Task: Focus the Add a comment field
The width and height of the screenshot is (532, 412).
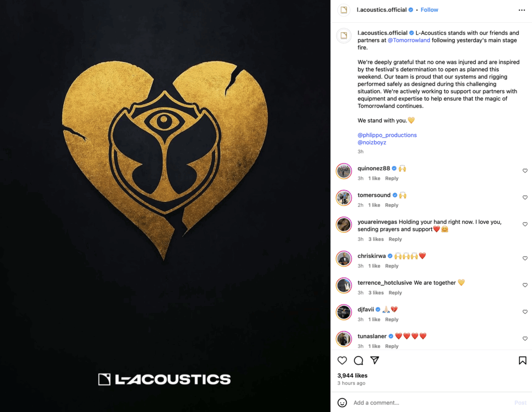Action: point(431,403)
